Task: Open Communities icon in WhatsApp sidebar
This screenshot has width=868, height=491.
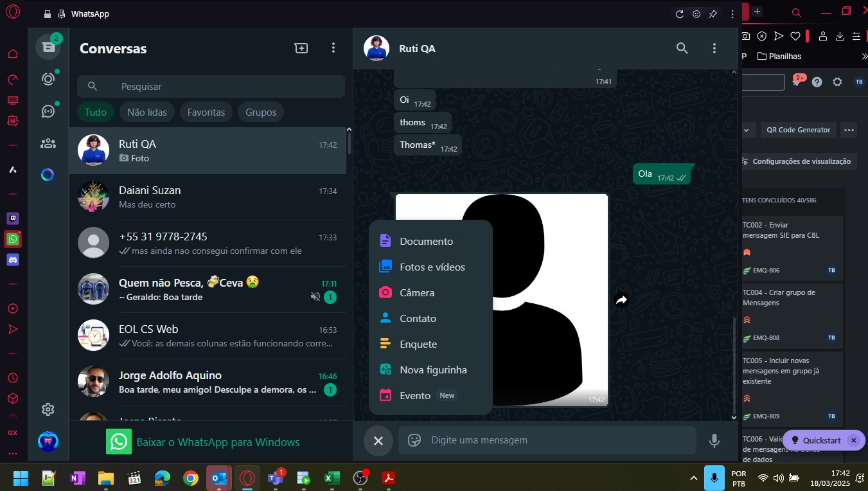Action: click(48, 143)
